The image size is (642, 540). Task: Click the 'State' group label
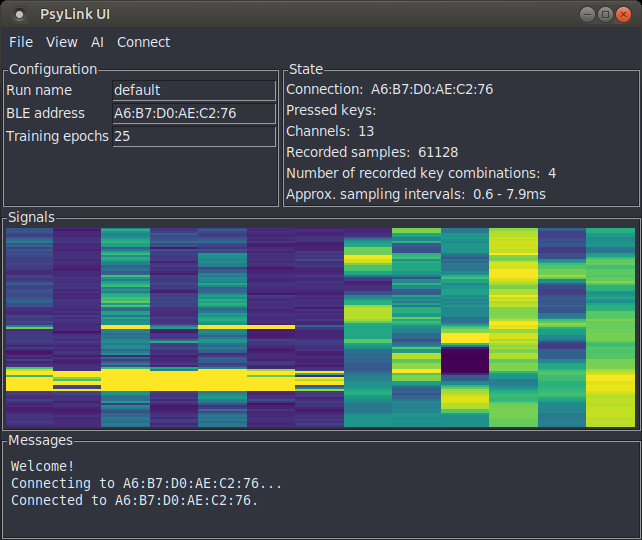(306, 69)
